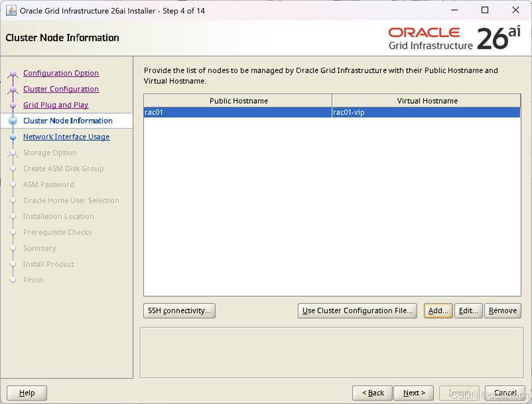Click the Create ASM Disk Group step label

(x=63, y=169)
